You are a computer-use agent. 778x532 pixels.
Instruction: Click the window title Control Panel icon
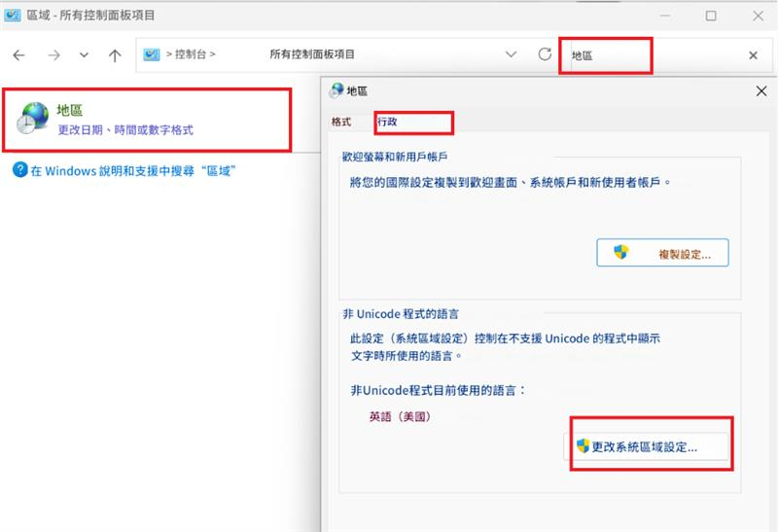pos(12,15)
